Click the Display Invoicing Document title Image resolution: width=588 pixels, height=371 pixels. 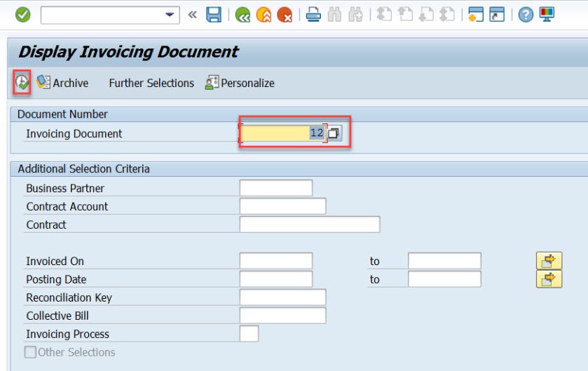coord(128,52)
